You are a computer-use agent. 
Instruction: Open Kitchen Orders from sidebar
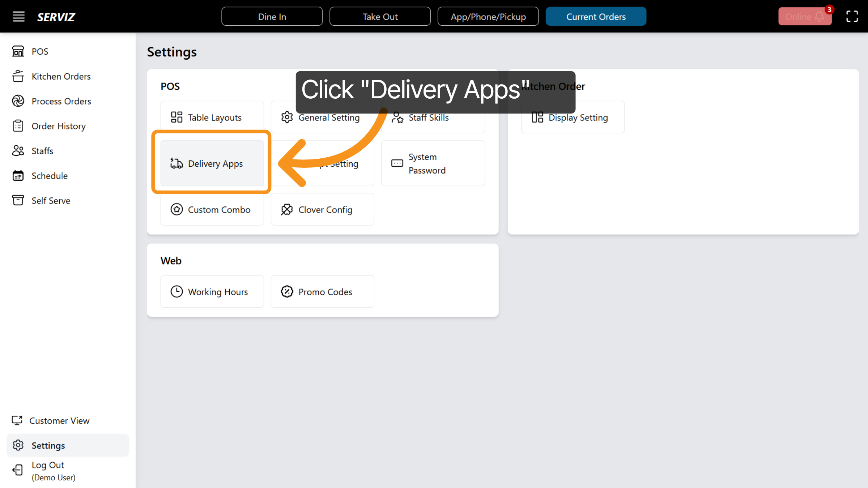[61, 76]
